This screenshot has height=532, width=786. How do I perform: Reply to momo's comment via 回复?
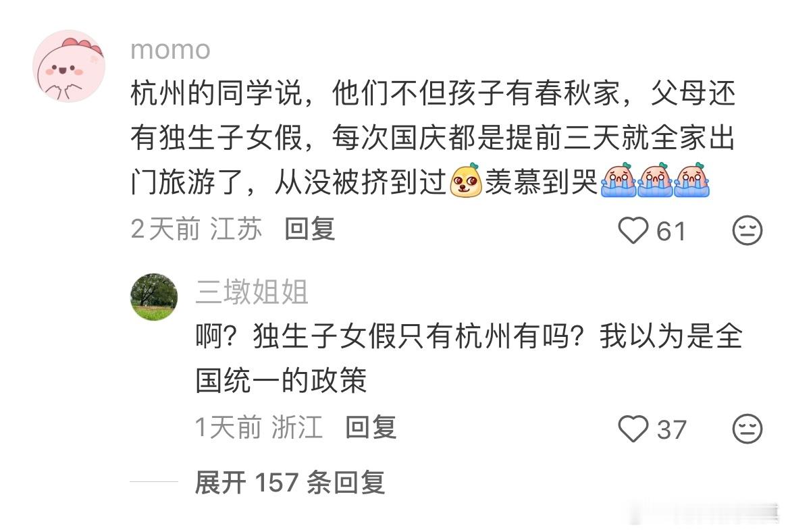pos(309,229)
